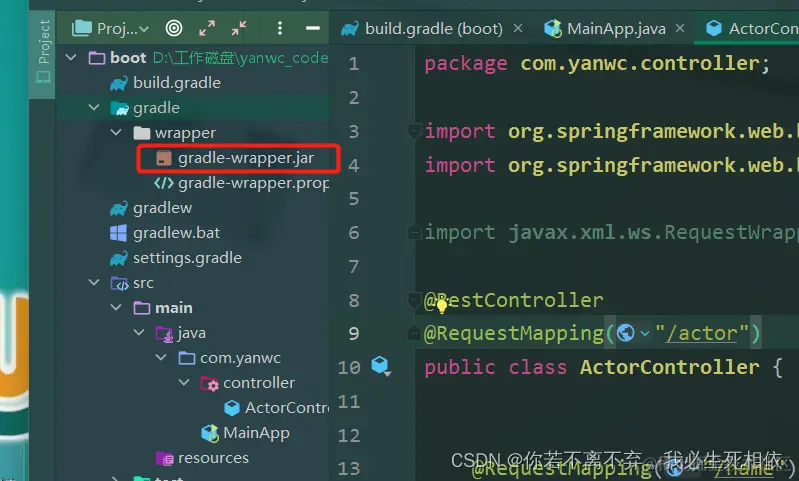Select the boot project folder
The height and width of the screenshot is (481, 799).
tap(128, 58)
